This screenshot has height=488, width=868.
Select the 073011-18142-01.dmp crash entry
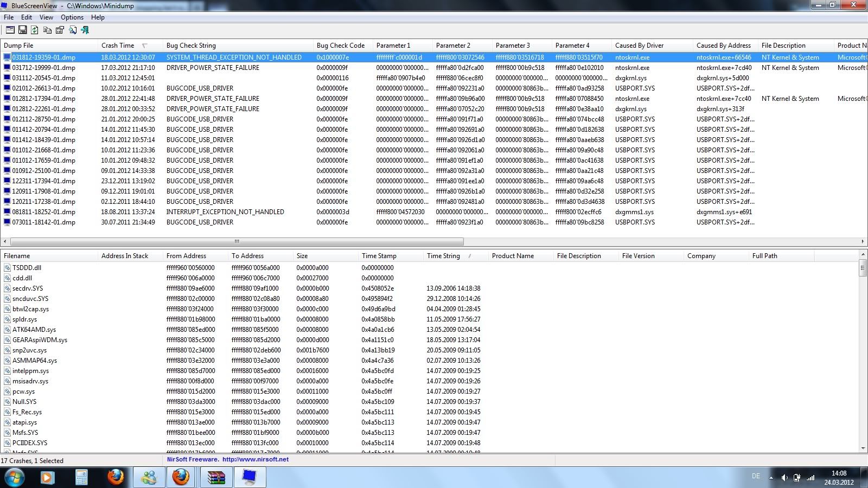434,222
